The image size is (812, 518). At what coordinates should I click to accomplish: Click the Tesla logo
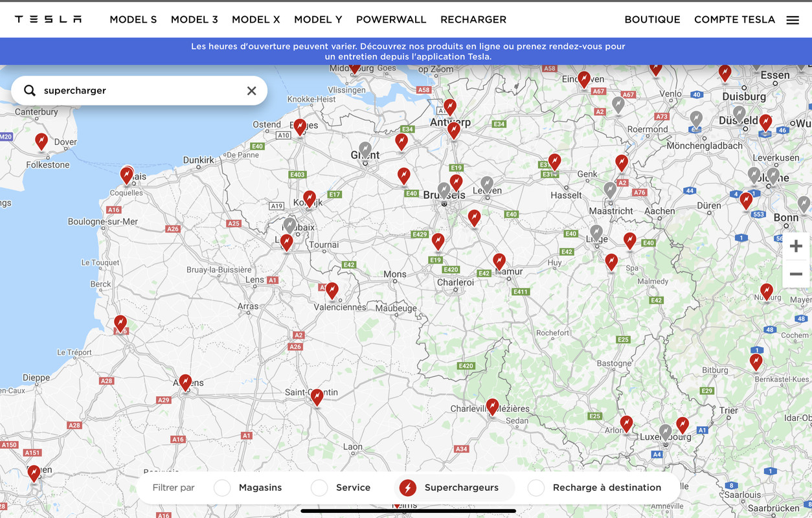[x=48, y=19]
